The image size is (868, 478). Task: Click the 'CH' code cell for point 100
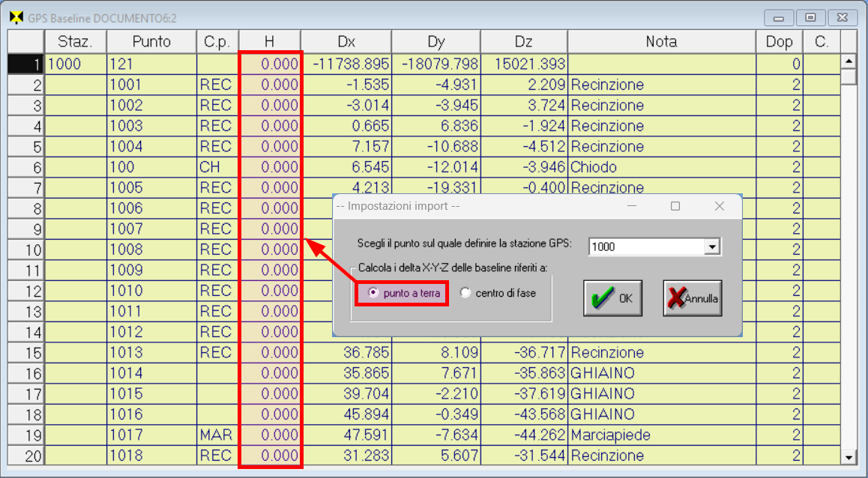tap(217, 167)
